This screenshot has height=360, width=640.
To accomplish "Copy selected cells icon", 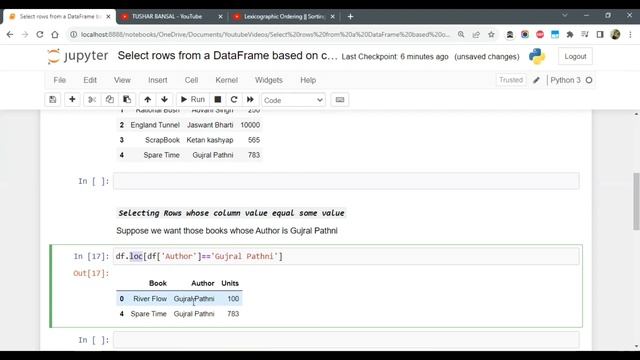I will (x=109, y=100).
